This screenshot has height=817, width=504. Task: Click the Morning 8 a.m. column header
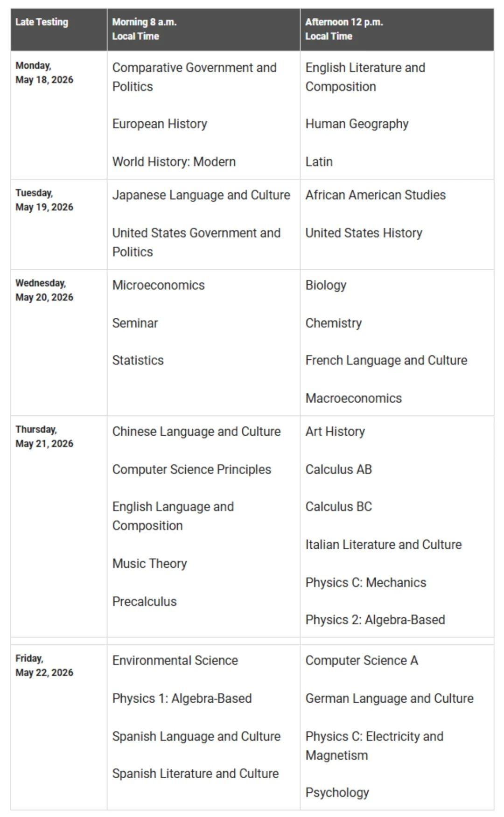click(144, 29)
